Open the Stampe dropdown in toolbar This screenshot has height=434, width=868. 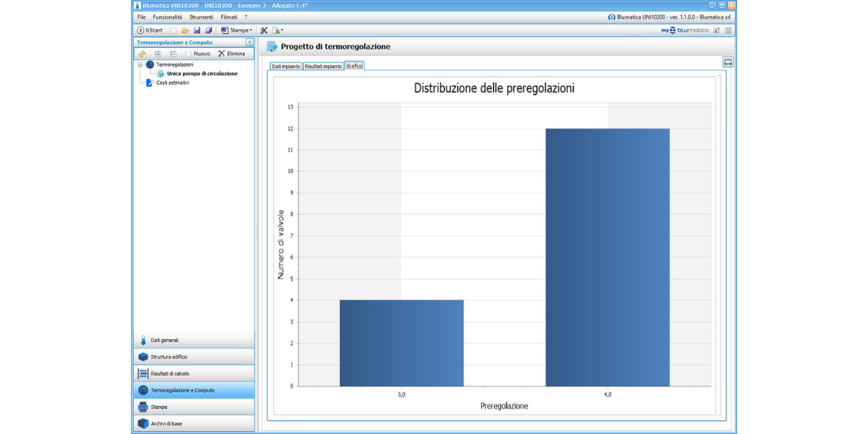(x=237, y=30)
